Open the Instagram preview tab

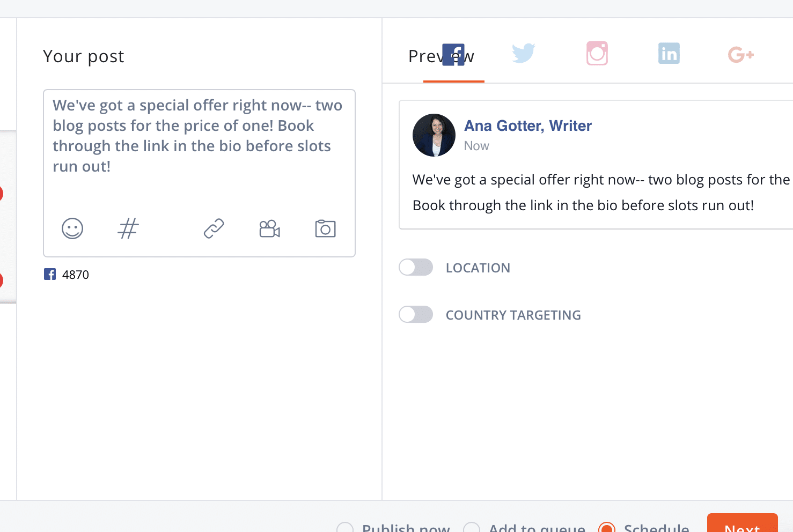pos(597,53)
